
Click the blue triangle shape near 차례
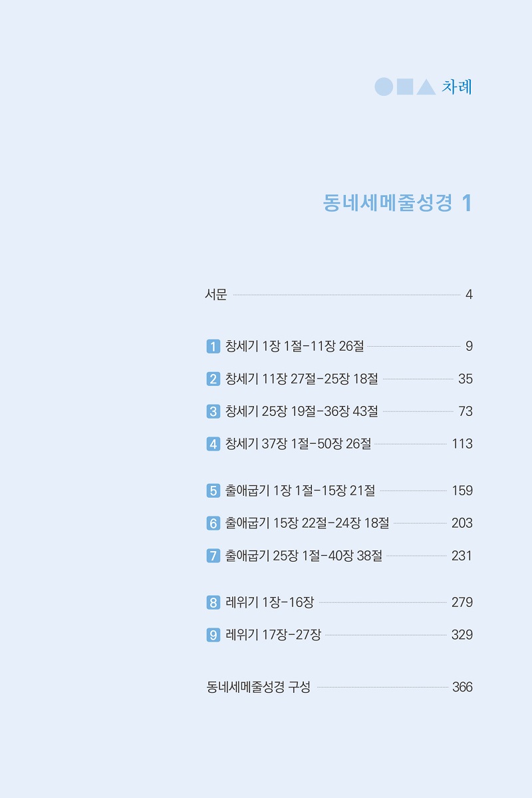426,87
